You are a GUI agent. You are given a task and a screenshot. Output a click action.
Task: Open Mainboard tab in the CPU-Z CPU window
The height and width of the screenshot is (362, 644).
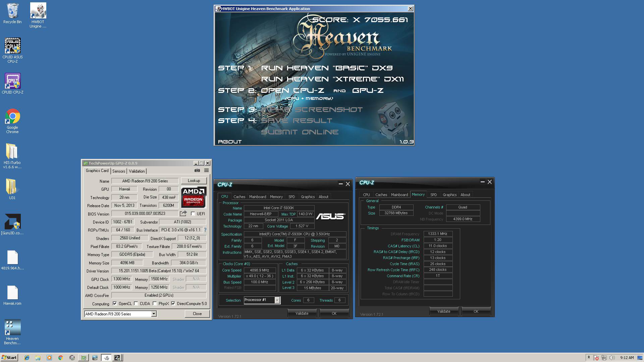tap(258, 197)
